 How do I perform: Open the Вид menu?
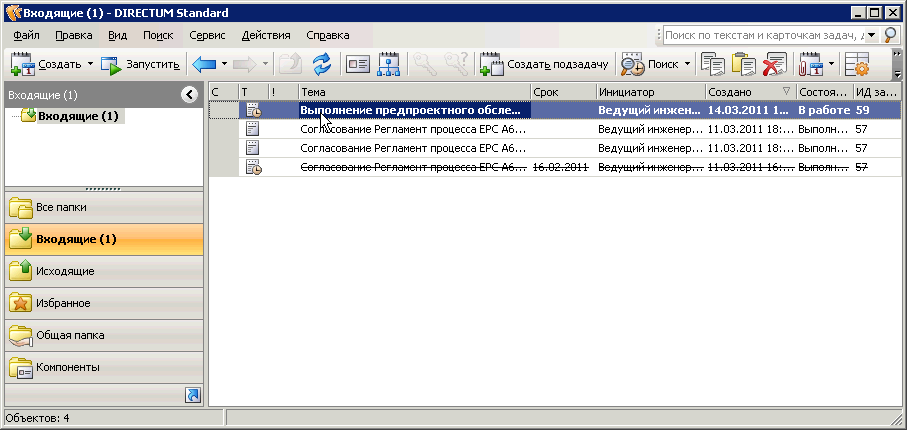(x=117, y=35)
